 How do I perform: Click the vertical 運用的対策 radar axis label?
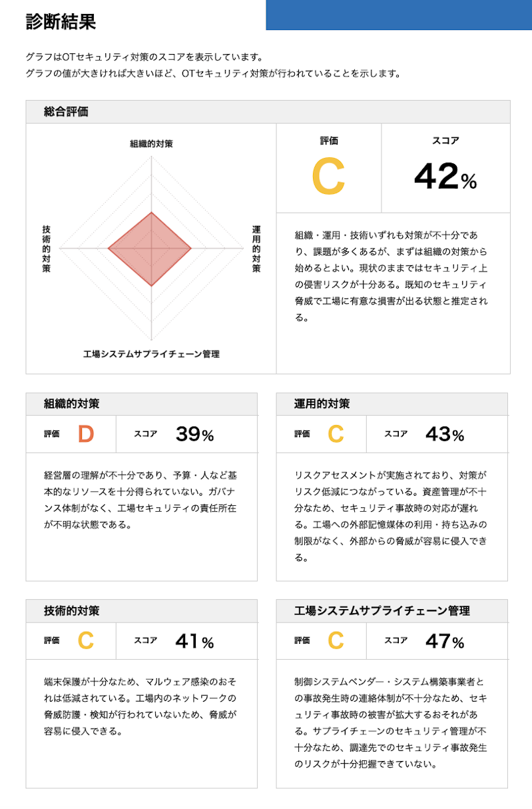256,249
